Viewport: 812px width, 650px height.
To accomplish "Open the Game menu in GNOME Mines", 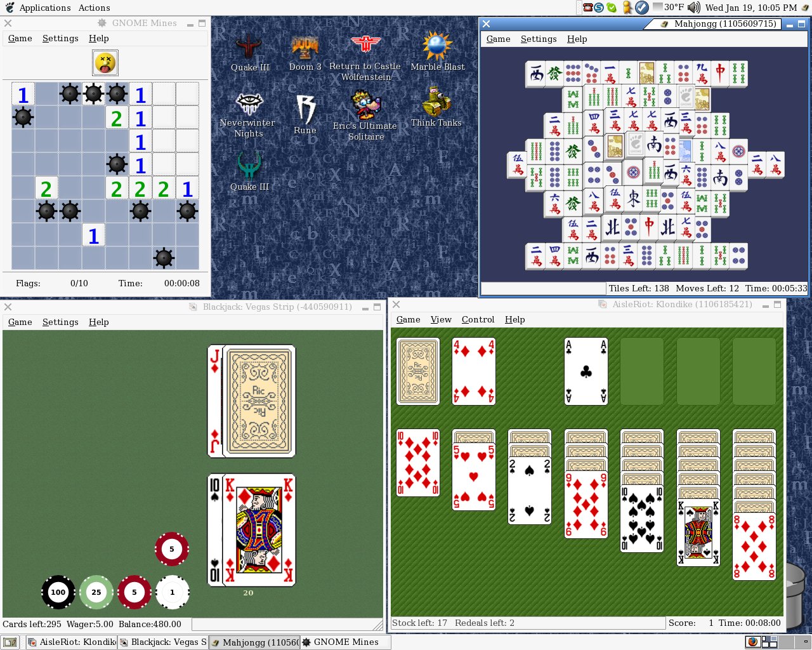I will pyautogui.click(x=20, y=38).
